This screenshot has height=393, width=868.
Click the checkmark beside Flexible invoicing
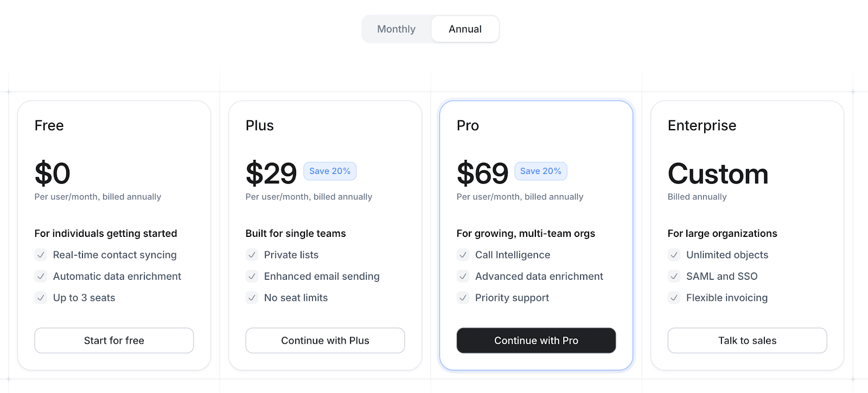[674, 298]
